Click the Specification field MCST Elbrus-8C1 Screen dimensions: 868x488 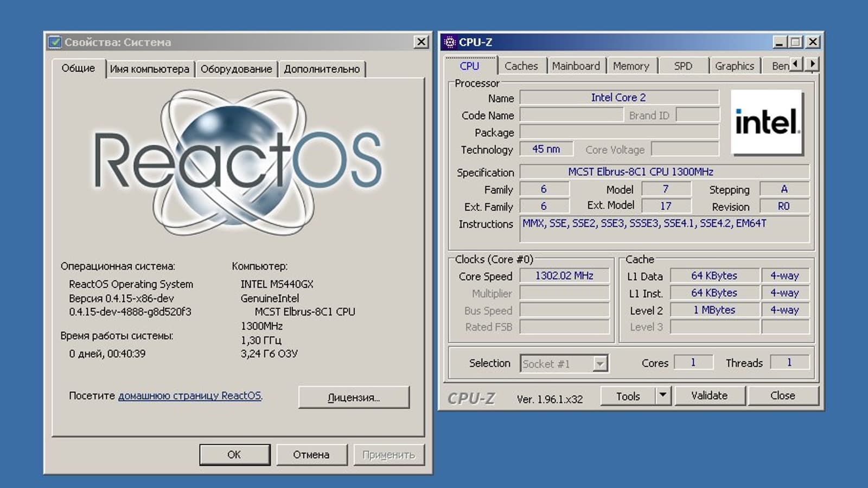tap(664, 172)
